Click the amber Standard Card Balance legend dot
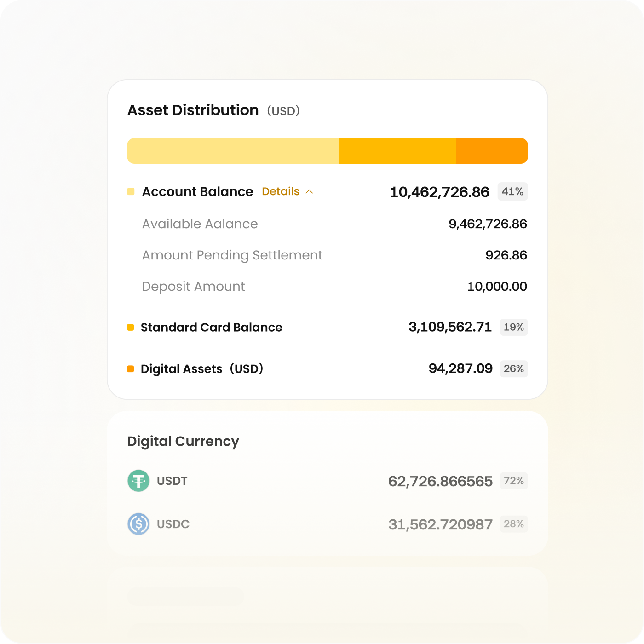644x644 pixels. click(x=131, y=327)
